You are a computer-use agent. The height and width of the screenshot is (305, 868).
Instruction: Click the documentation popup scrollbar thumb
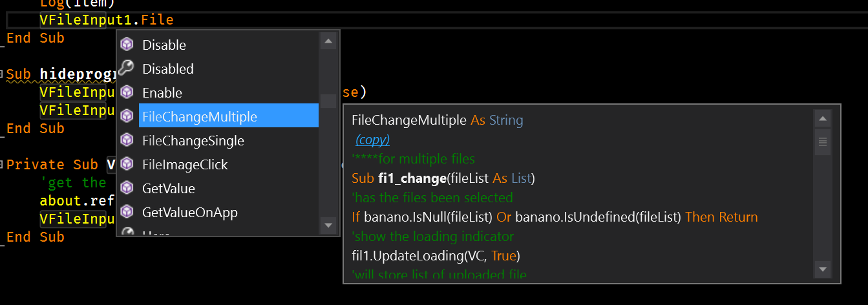(823, 142)
